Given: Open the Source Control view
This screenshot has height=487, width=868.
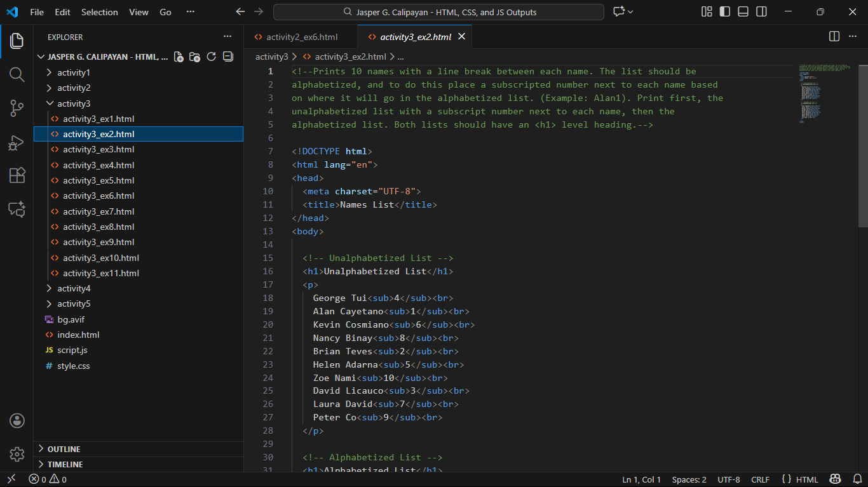Looking at the screenshot, I should point(17,109).
